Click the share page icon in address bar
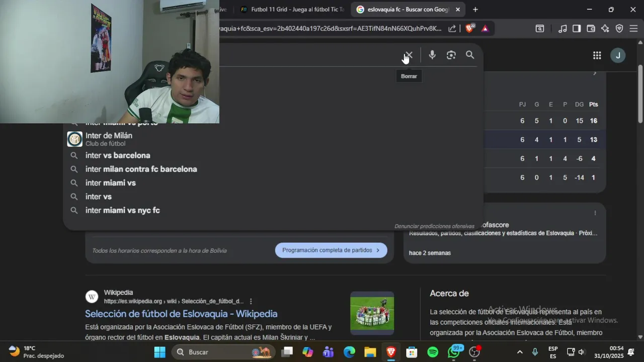This screenshot has height=362, width=644. 452,29
